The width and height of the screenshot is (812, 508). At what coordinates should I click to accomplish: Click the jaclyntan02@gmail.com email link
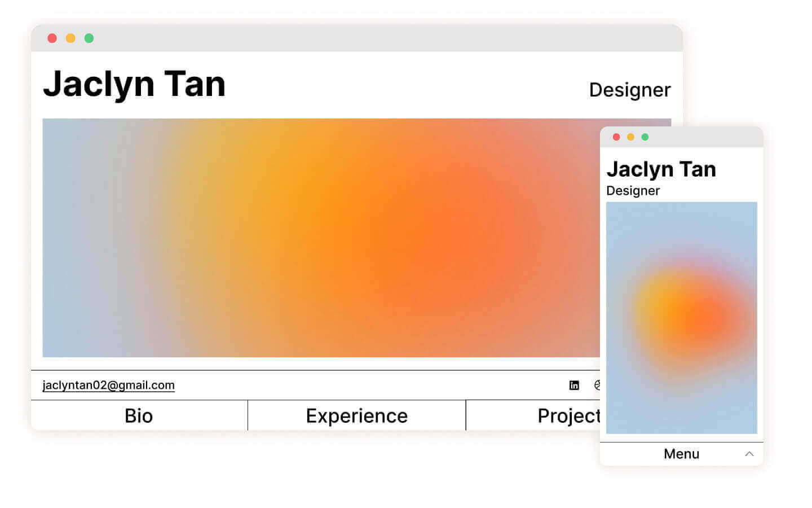point(109,385)
